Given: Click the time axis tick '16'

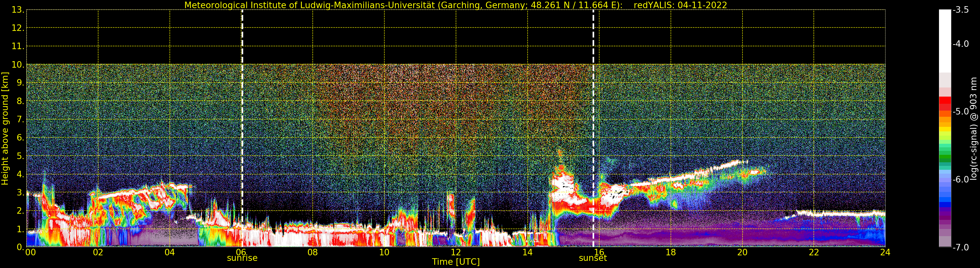Looking at the screenshot, I should pyautogui.click(x=599, y=252).
